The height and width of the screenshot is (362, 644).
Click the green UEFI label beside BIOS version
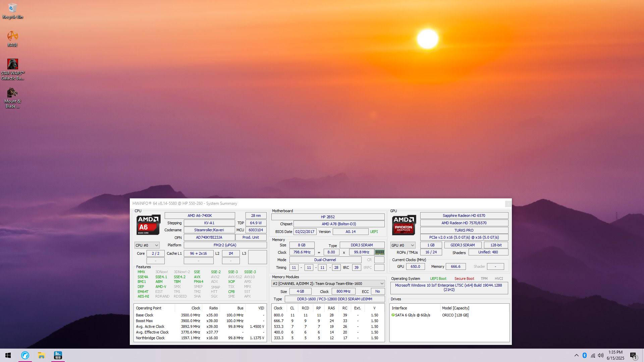click(x=374, y=232)
